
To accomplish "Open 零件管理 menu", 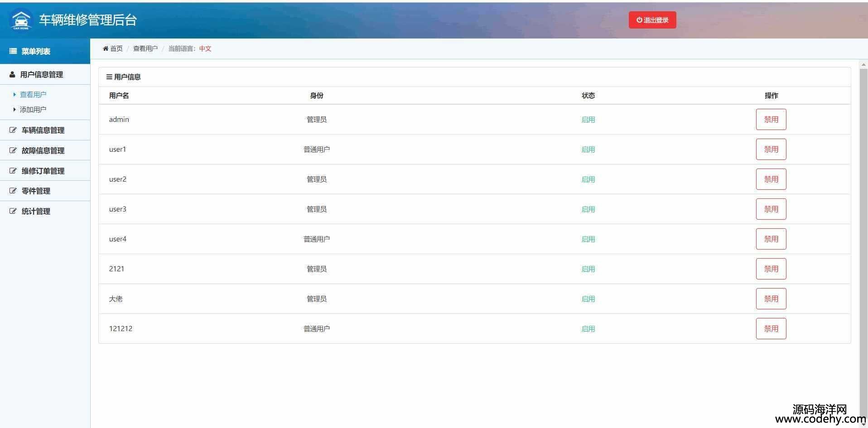I will (45, 191).
